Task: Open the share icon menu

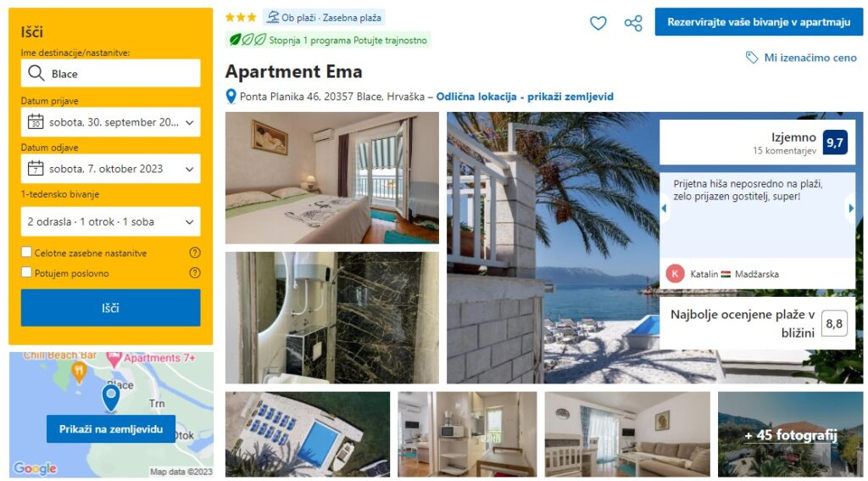Action: coord(633,23)
